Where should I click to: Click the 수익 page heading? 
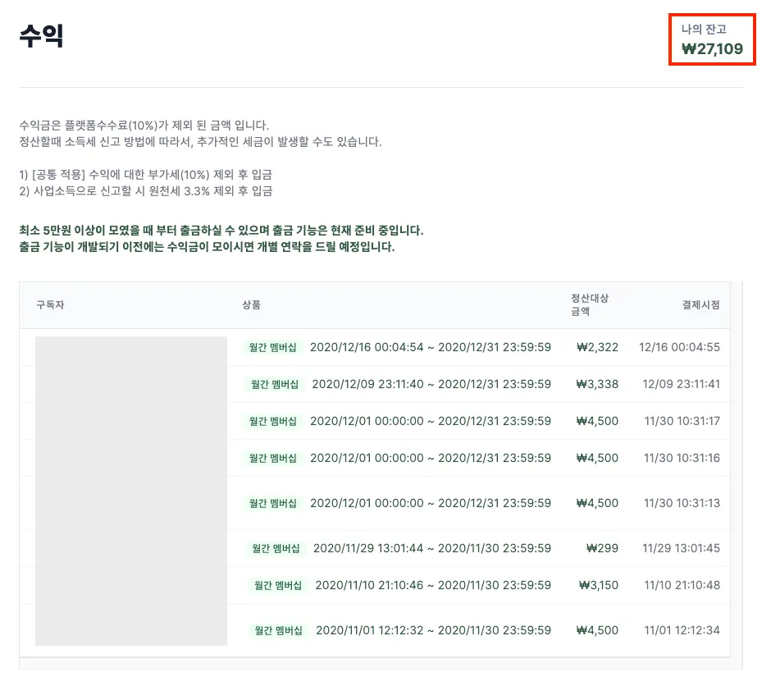(x=42, y=36)
